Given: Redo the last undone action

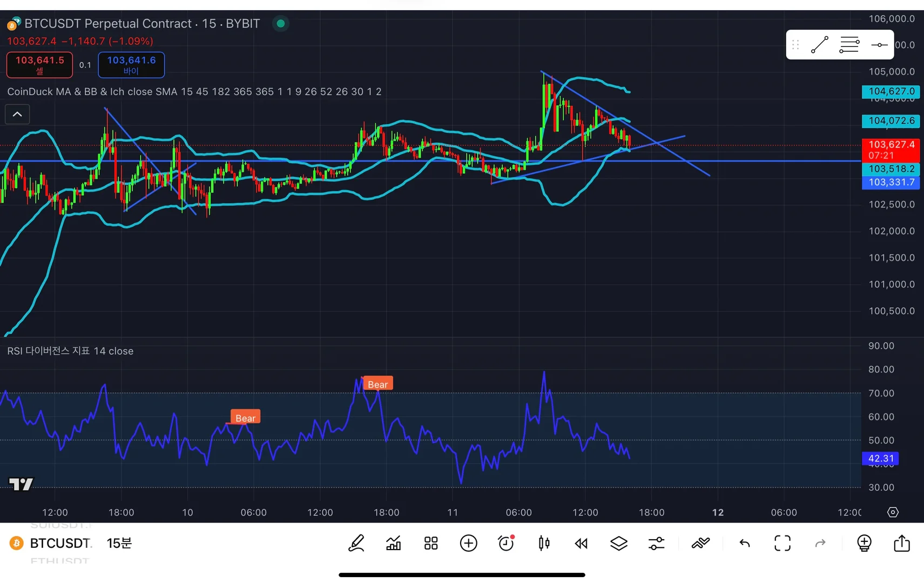Looking at the screenshot, I should (x=820, y=543).
